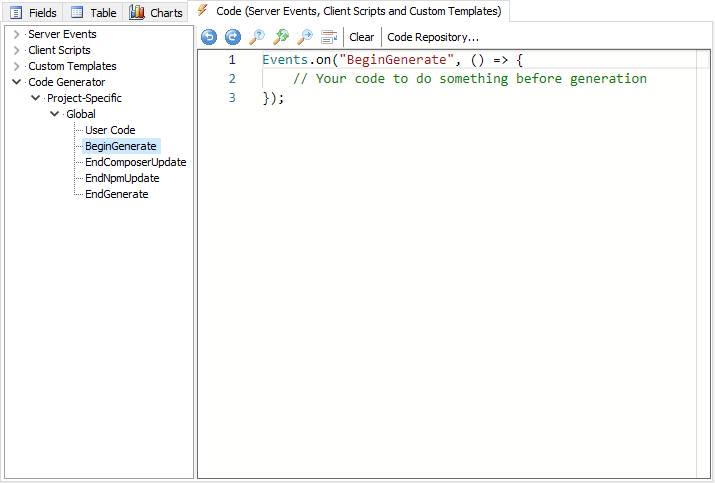
Task: Toggle the word wrap icon before Clear
Action: click(329, 37)
